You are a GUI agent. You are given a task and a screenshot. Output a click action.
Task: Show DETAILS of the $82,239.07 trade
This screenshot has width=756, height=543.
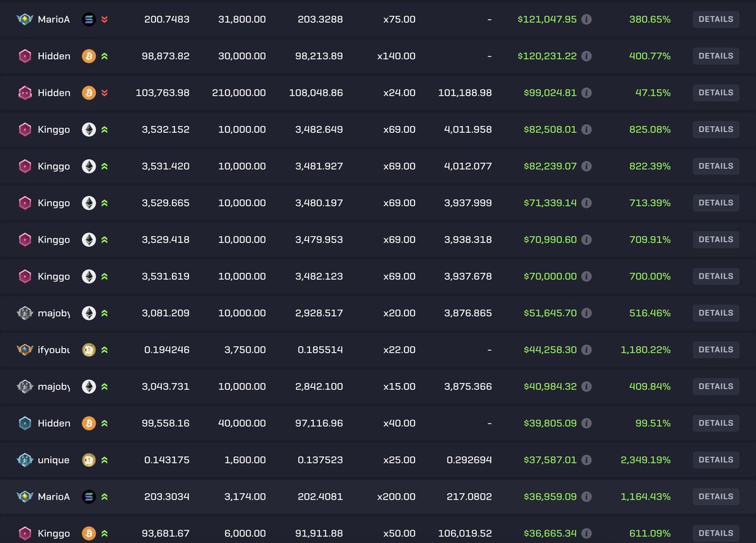tap(716, 166)
